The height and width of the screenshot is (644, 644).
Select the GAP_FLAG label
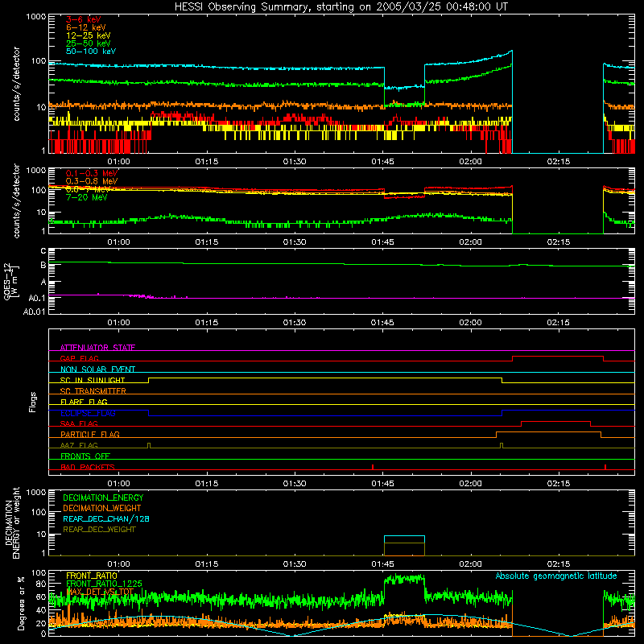79,358
